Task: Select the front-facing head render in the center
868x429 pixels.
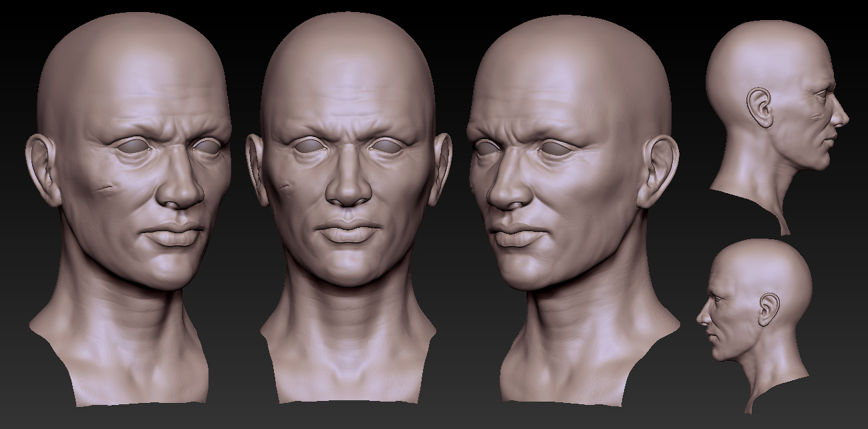Action: tap(347, 207)
